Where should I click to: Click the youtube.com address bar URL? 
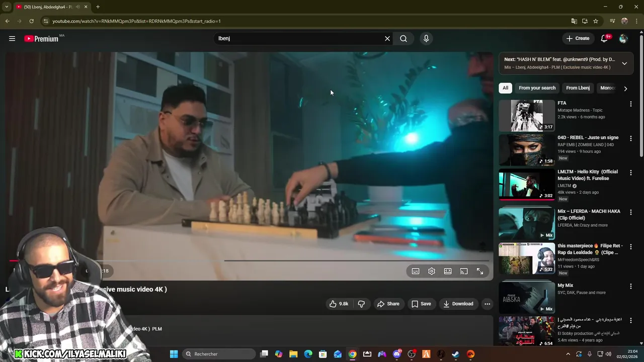136,21
